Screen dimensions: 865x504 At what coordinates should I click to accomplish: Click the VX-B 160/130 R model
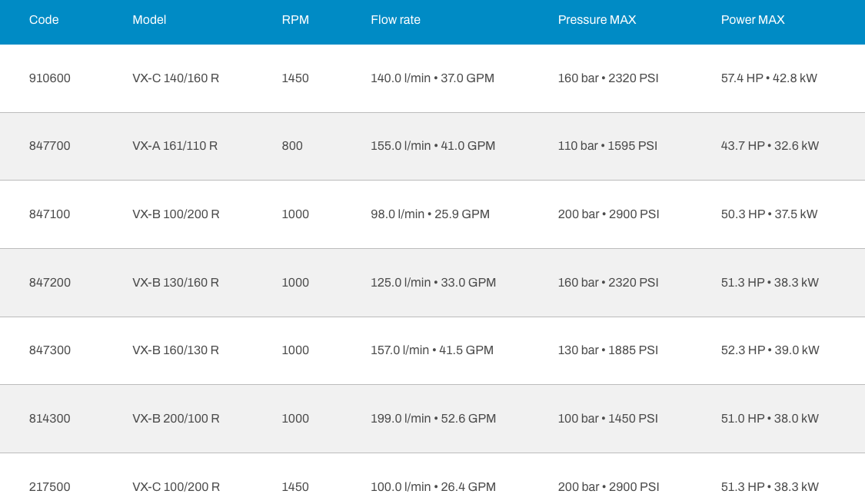[x=175, y=350]
